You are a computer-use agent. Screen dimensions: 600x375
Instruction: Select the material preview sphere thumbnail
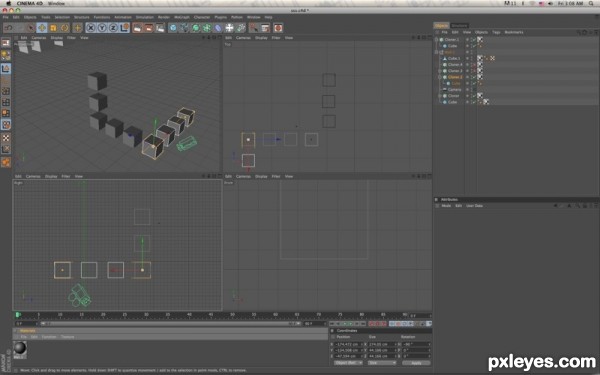point(20,348)
